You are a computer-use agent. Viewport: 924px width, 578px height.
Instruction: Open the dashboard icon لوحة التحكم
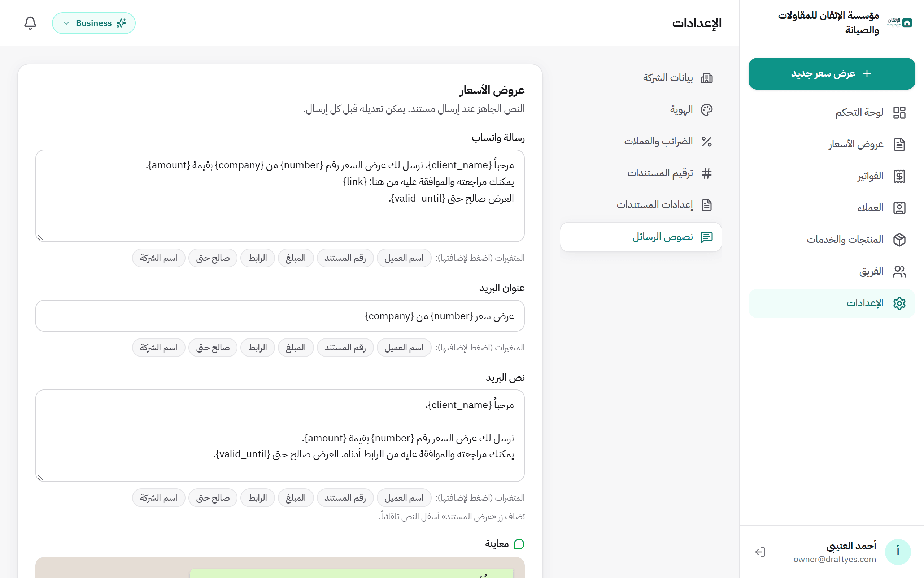[x=899, y=112]
